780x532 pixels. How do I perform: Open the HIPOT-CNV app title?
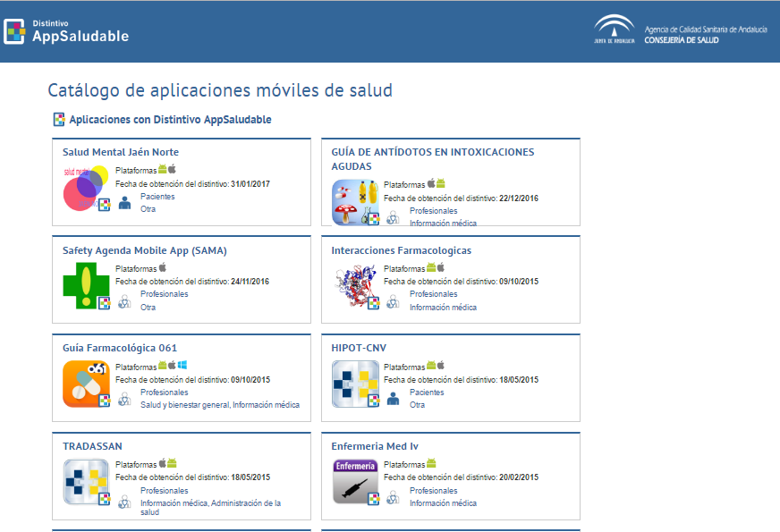tap(359, 348)
